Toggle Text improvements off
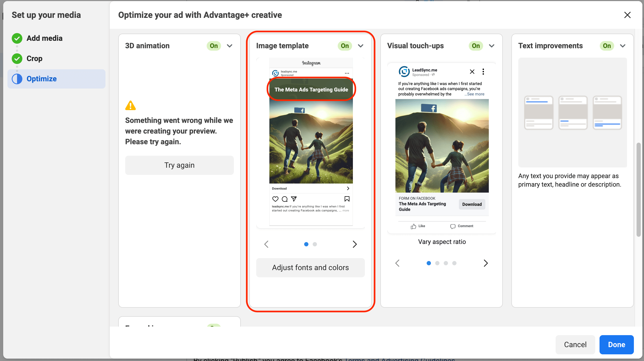644x361 pixels. [606, 46]
